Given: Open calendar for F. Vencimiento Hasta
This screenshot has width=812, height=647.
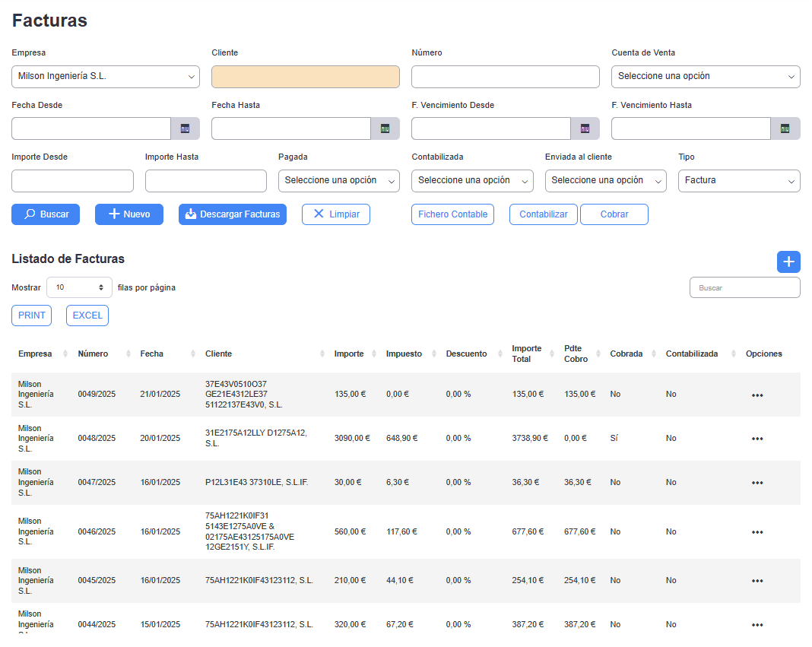Looking at the screenshot, I should pos(785,128).
